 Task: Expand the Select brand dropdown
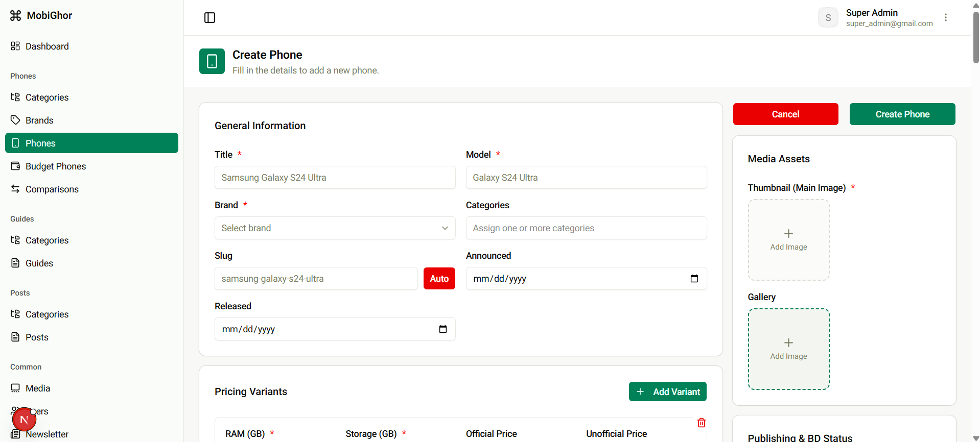tap(335, 228)
